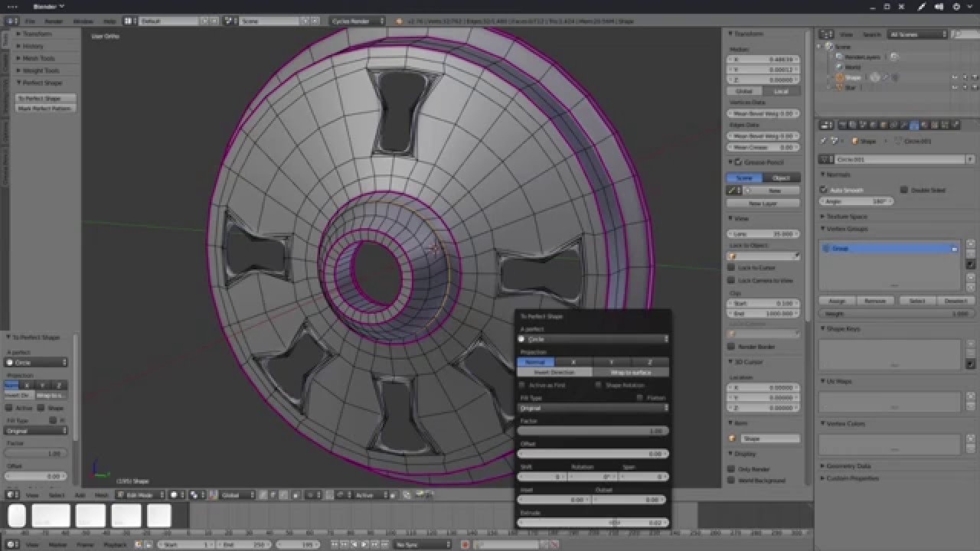Click the Grease Pencil draw pencil icon

[733, 191]
